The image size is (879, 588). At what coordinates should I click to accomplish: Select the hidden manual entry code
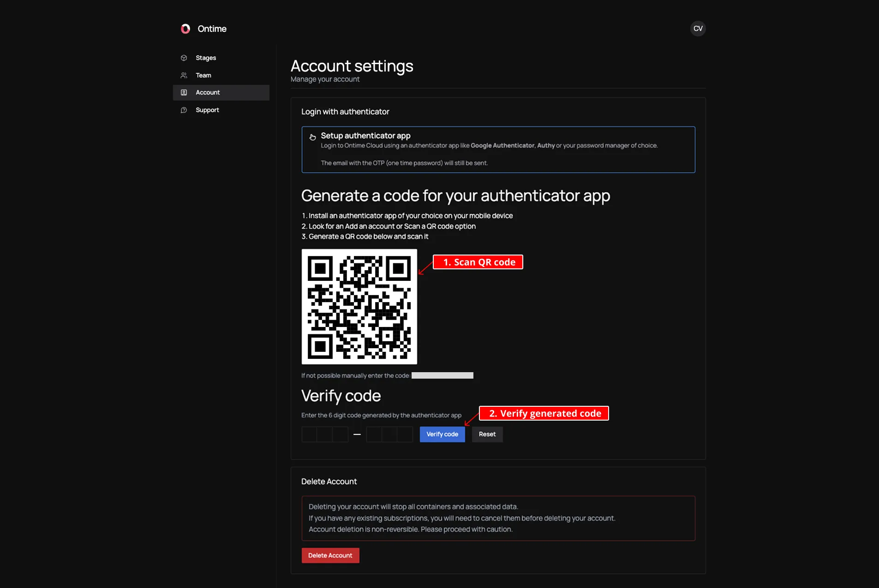point(442,375)
